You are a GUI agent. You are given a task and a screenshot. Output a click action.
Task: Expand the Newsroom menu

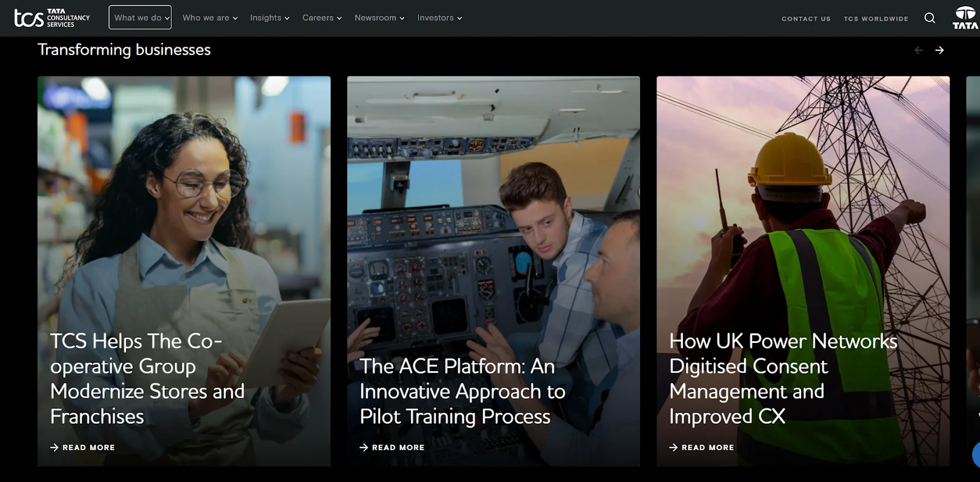tap(380, 18)
